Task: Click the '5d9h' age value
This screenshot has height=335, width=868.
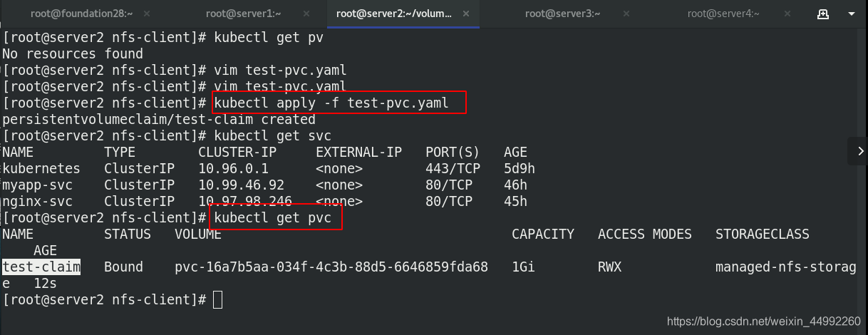Action: click(520, 169)
